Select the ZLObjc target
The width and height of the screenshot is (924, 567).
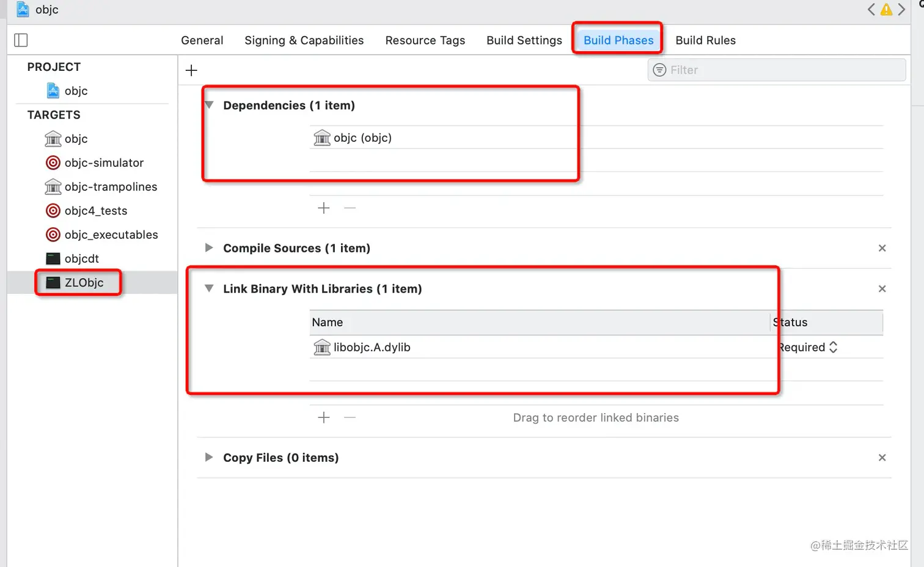pos(75,282)
